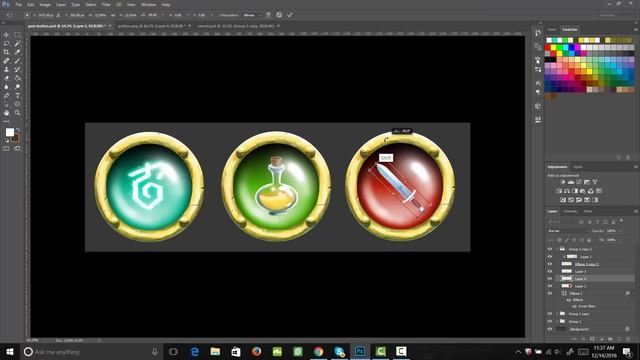Select the Crop tool

tap(7, 52)
